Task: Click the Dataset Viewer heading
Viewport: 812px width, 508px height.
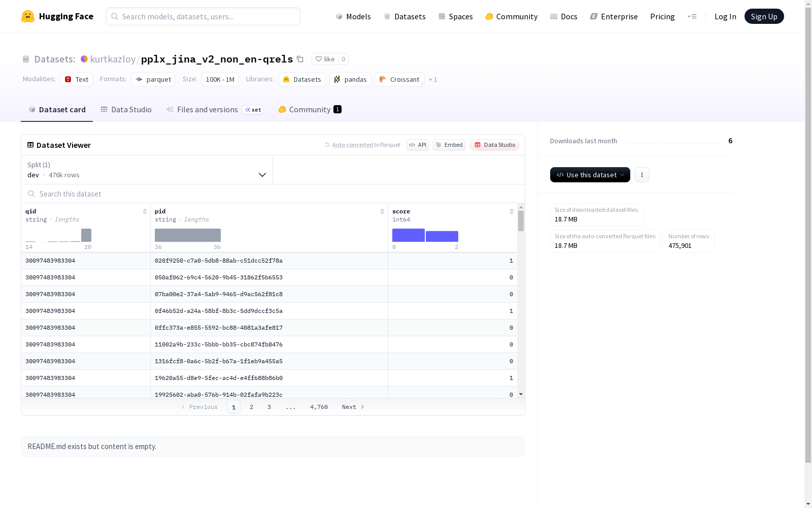Action: point(63,145)
